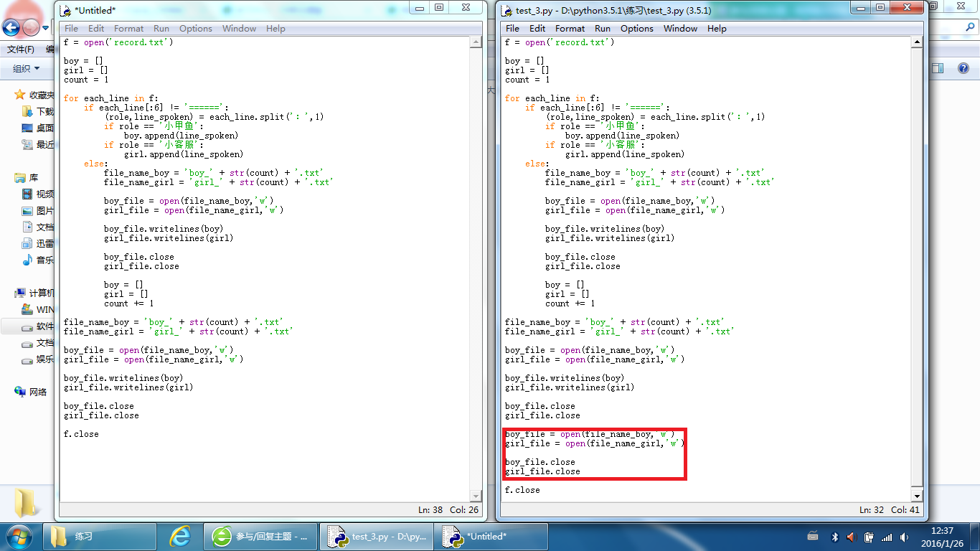This screenshot has height=551, width=980.
Task: Click the Videos library icon in sidebar
Action: click(27, 194)
